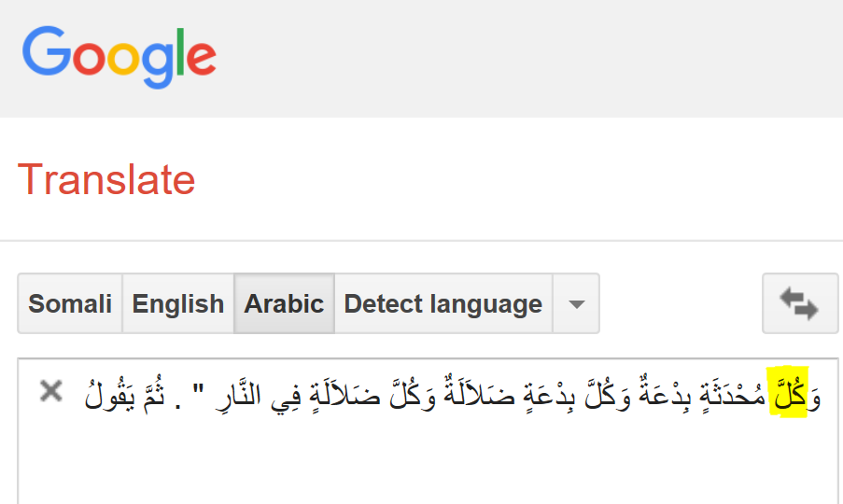
Task: Choose the Detect language option
Action: coord(443,303)
